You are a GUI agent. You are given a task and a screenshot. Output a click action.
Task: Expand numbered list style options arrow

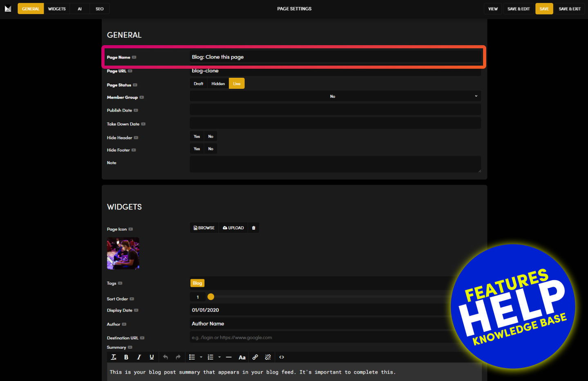pyautogui.click(x=219, y=357)
